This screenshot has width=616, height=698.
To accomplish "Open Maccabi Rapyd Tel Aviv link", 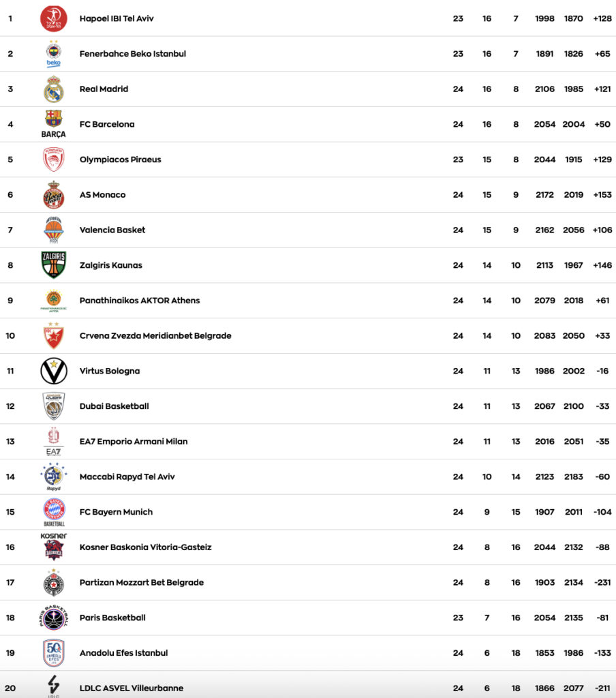I will [x=127, y=477].
